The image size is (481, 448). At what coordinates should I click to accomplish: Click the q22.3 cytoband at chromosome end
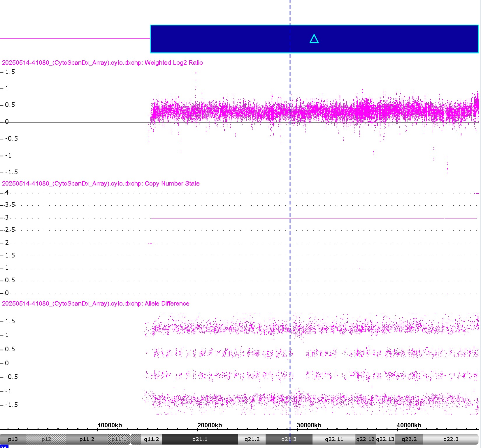point(451,439)
